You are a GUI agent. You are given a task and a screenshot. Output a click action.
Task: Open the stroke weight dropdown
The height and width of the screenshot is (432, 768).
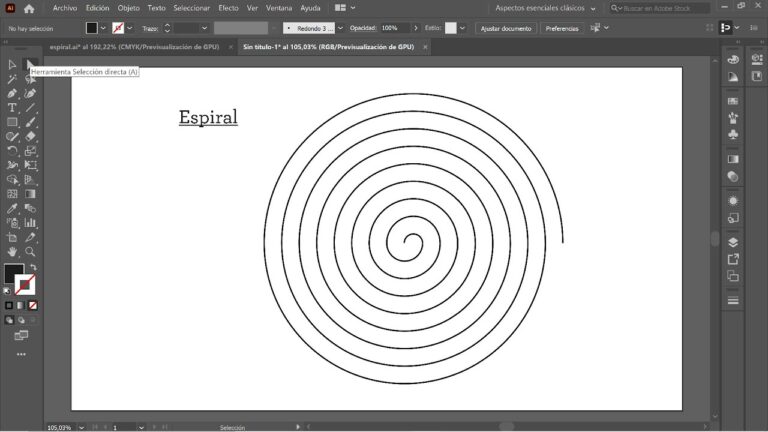(x=204, y=28)
